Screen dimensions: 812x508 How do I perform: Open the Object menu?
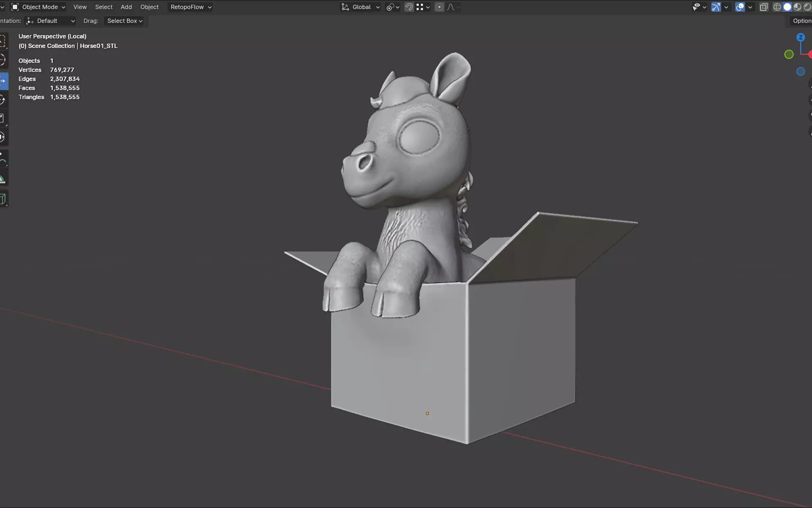149,7
